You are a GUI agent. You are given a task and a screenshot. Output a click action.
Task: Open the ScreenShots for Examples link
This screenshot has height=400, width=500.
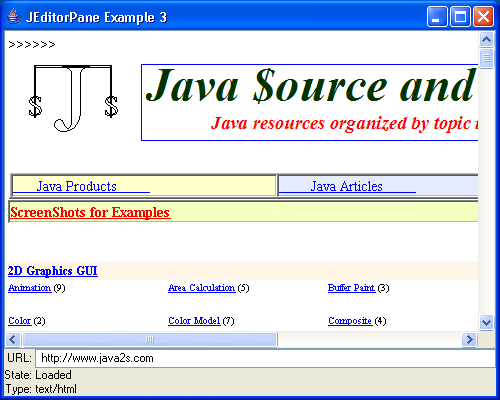(x=90, y=212)
